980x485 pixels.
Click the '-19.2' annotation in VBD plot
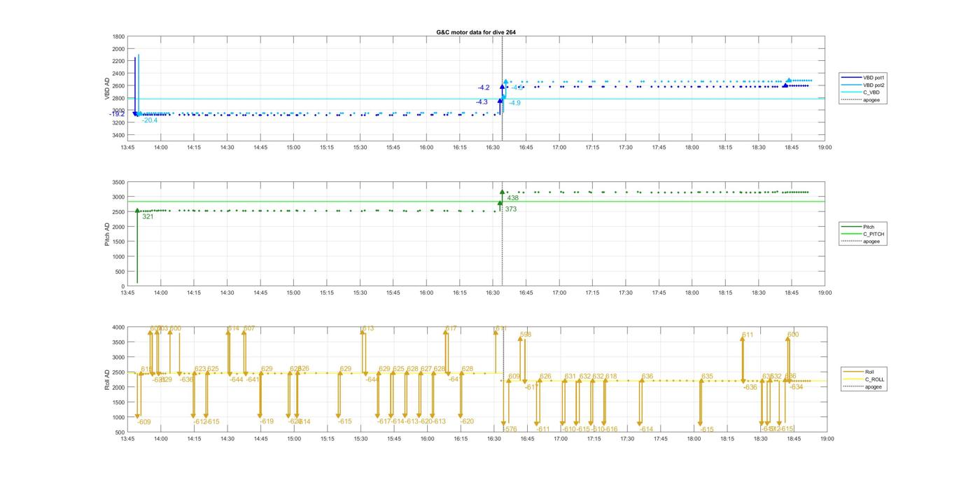click(116, 114)
